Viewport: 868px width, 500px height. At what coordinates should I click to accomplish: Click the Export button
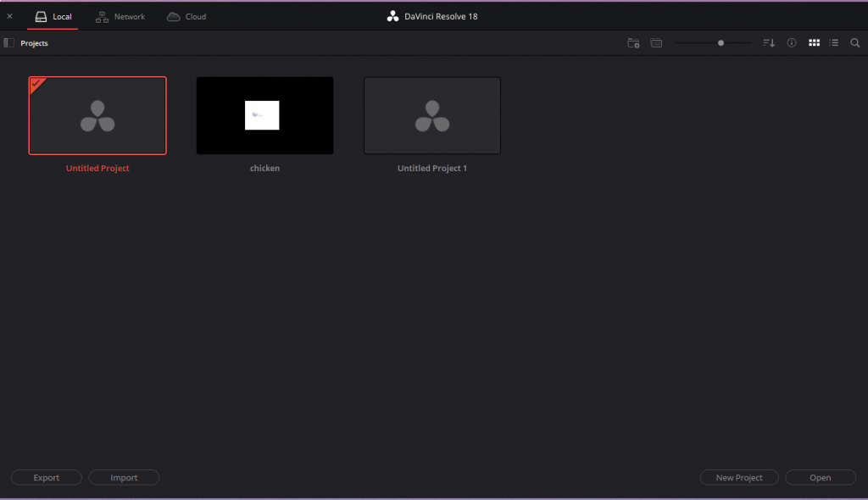[47, 477]
